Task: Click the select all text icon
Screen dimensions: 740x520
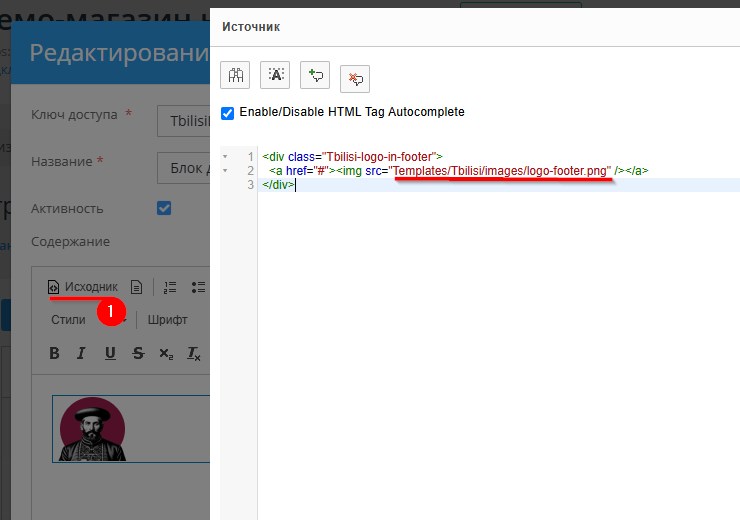Action: point(275,76)
